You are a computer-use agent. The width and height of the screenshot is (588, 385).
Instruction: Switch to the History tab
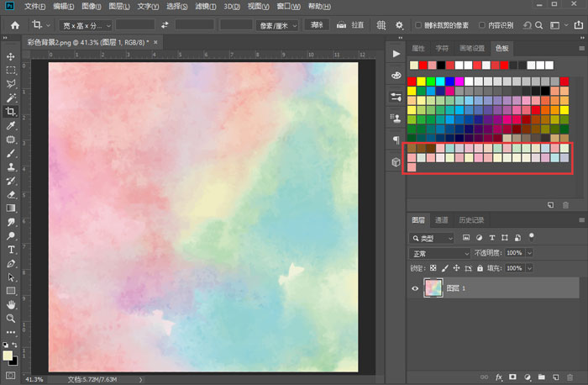(471, 220)
